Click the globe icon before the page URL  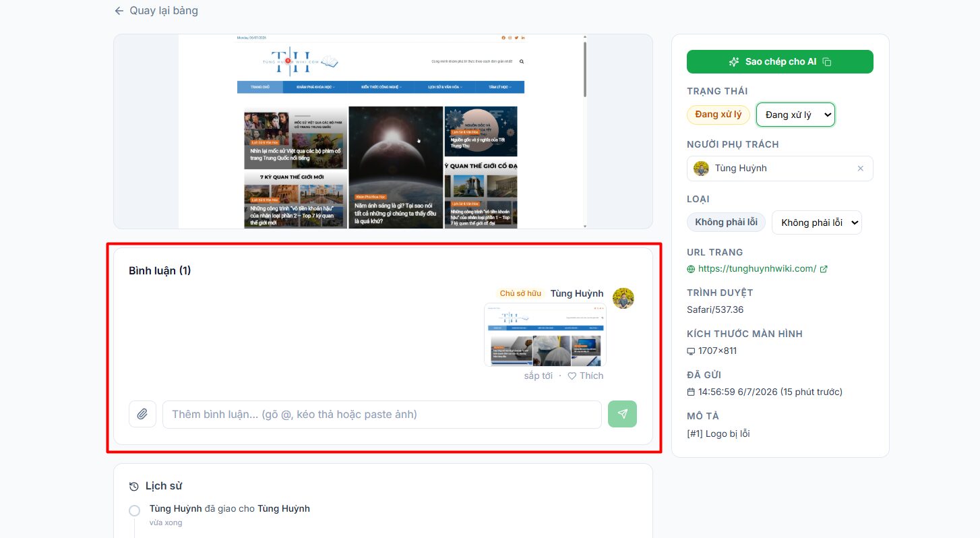tap(691, 269)
